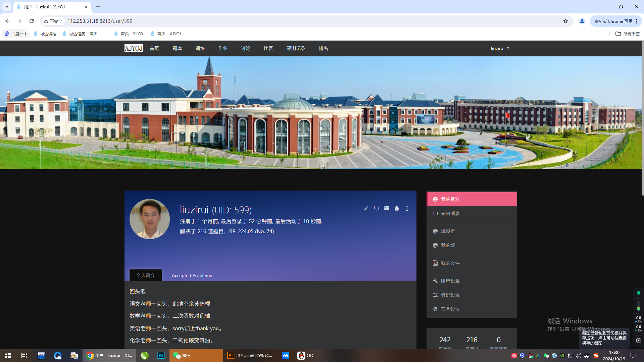
Task: Open 偏好设置 in the sidebar
Action: click(472, 295)
